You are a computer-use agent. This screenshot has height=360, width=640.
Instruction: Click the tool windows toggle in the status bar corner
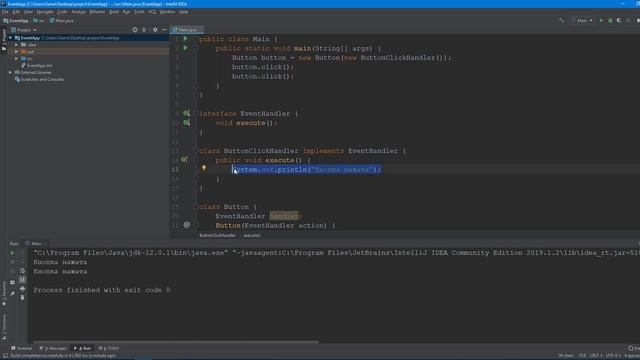pyautogui.click(x=5, y=356)
